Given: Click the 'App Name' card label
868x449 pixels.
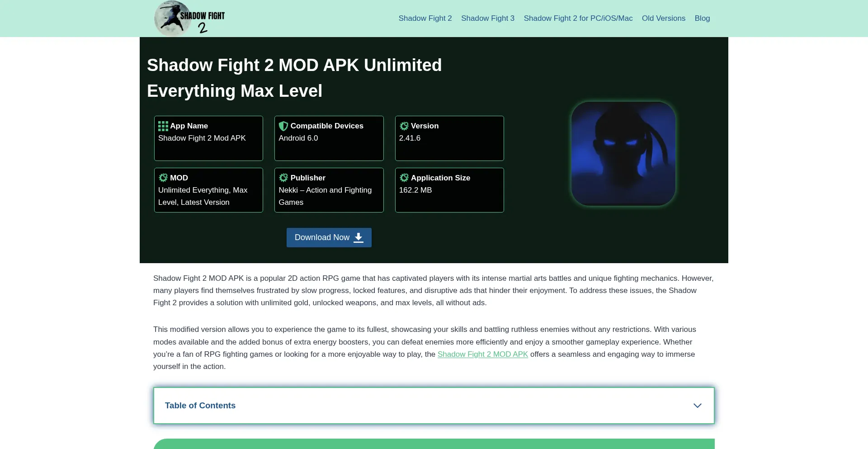Looking at the screenshot, I should [189, 126].
